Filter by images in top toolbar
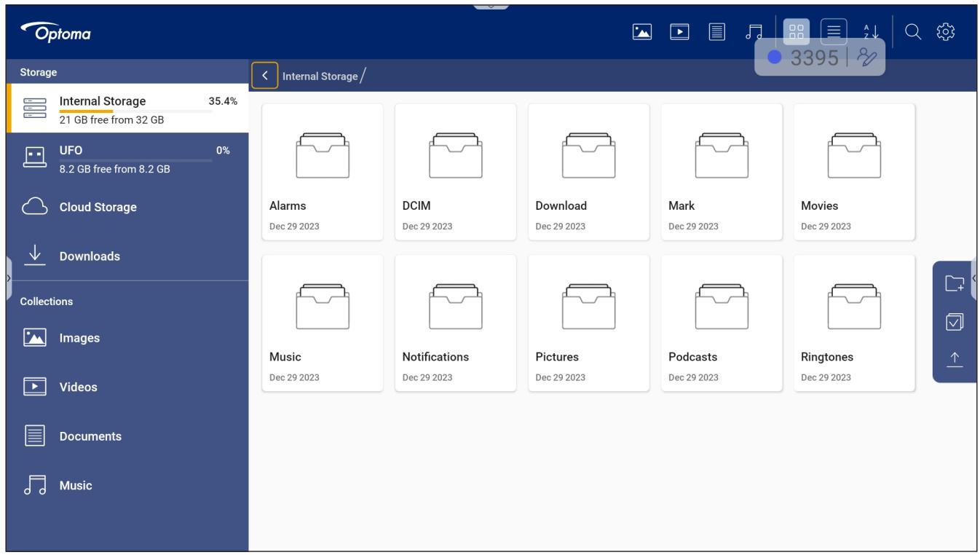This screenshot has width=980, height=555. (641, 31)
